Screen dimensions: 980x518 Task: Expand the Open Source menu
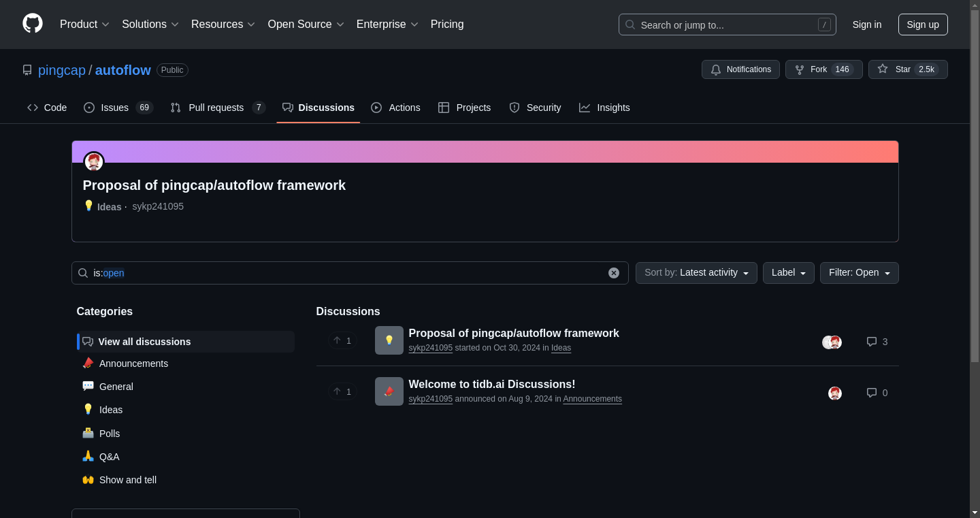coord(306,25)
